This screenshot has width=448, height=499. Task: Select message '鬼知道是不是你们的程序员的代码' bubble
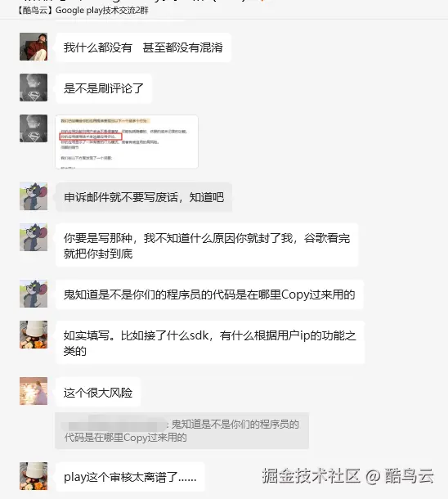tap(209, 294)
